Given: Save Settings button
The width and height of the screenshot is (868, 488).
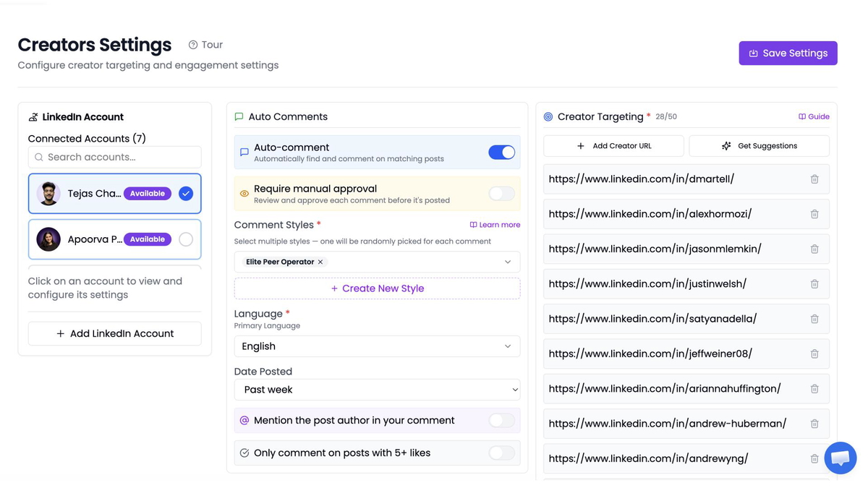Looking at the screenshot, I should 788,53.
